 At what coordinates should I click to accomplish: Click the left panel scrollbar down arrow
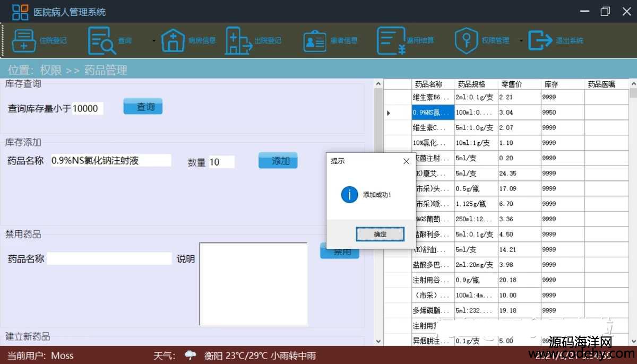point(378,341)
